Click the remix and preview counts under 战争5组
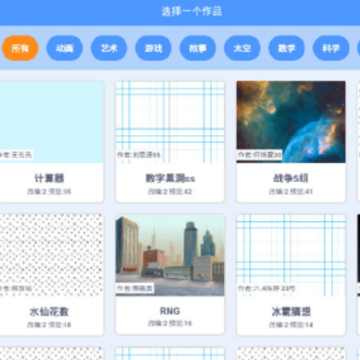The width and height of the screenshot is (360, 360). [291, 192]
